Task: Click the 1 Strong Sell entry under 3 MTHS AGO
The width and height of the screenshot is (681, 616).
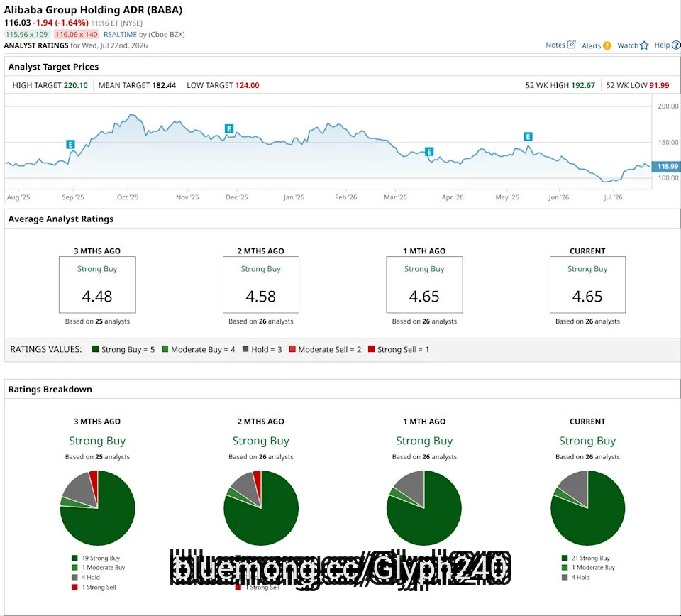Action: pyautogui.click(x=94, y=587)
